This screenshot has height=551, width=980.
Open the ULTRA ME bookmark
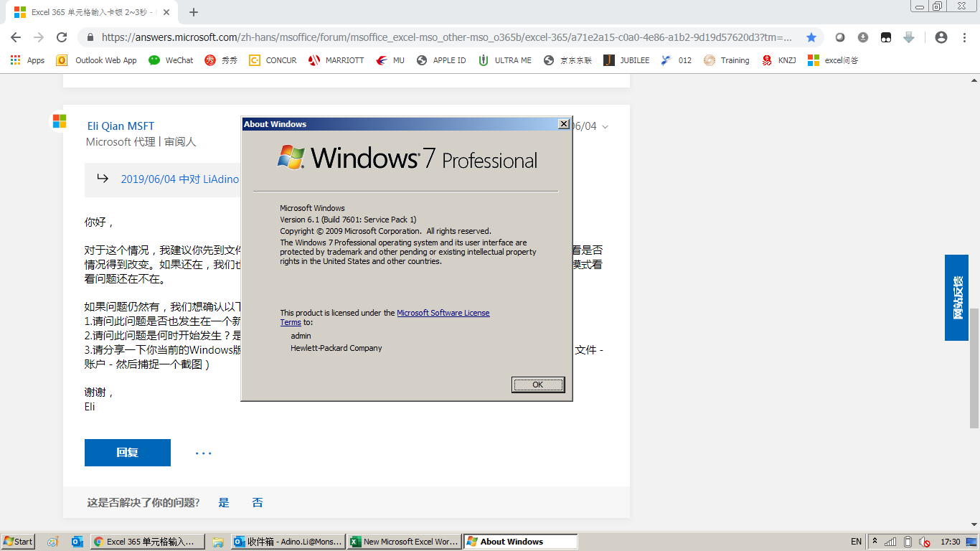click(505, 60)
